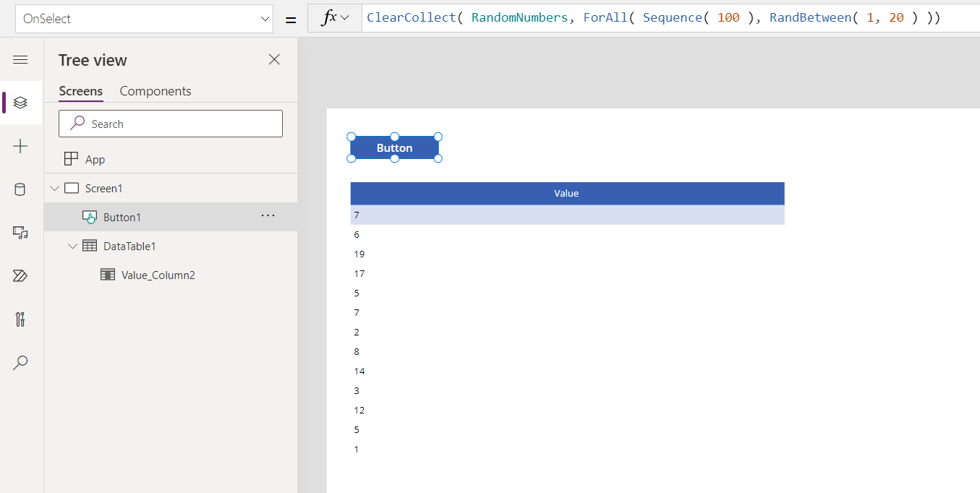
Task: Open Button1 options via ellipsis
Action: 268,216
